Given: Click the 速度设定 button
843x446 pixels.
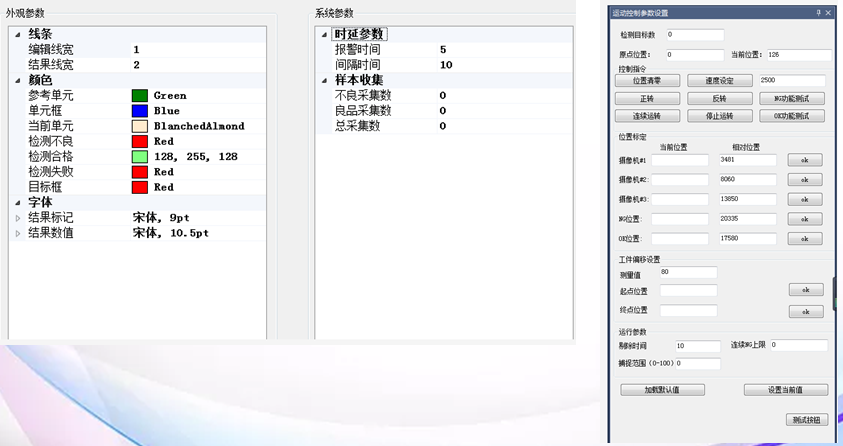Looking at the screenshot, I should click(x=720, y=81).
